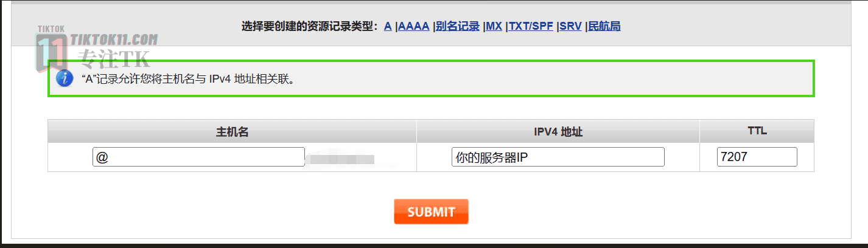Click the A-record info message text

pyautogui.click(x=192, y=79)
